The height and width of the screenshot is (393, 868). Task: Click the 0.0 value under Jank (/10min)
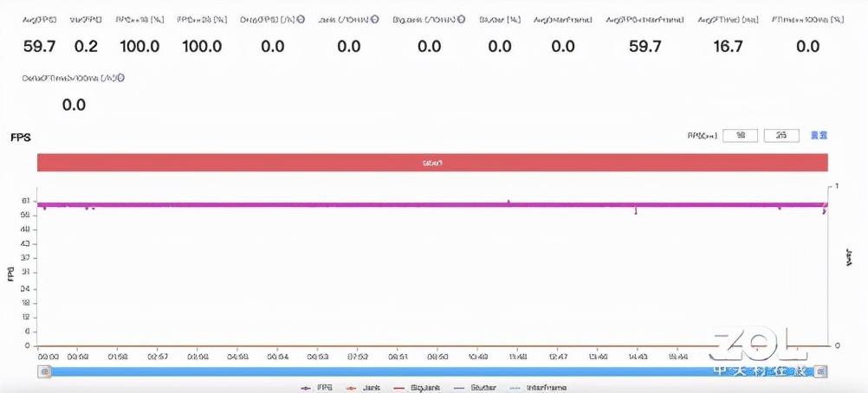point(349,46)
